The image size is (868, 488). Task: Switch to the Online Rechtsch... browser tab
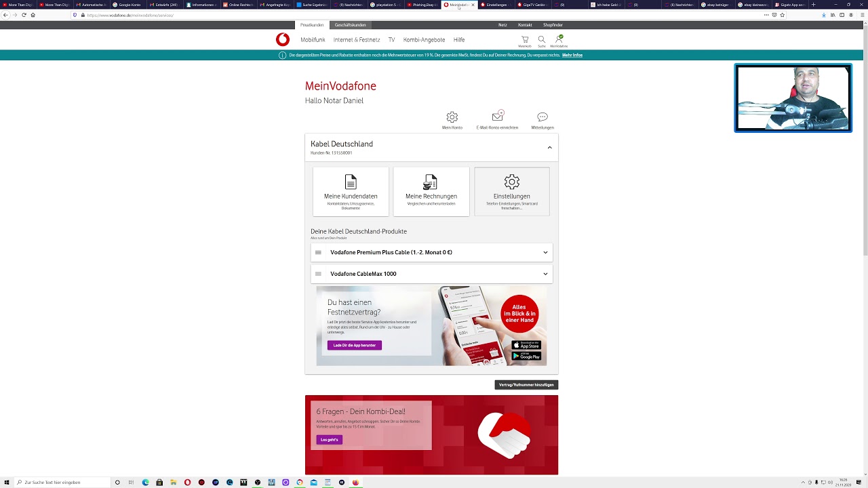coord(239,5)
